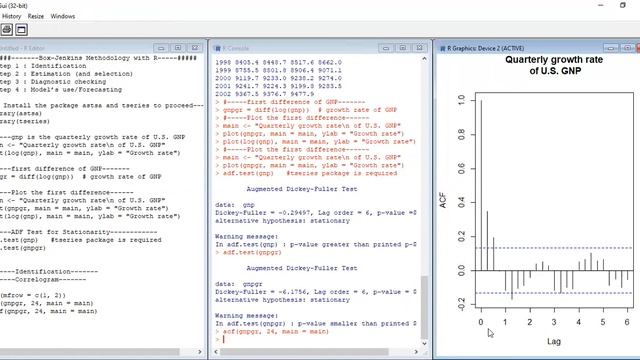640x360 pixels.
Task: Click the 'Lag' x-axis label
Action: click(554, 341)
